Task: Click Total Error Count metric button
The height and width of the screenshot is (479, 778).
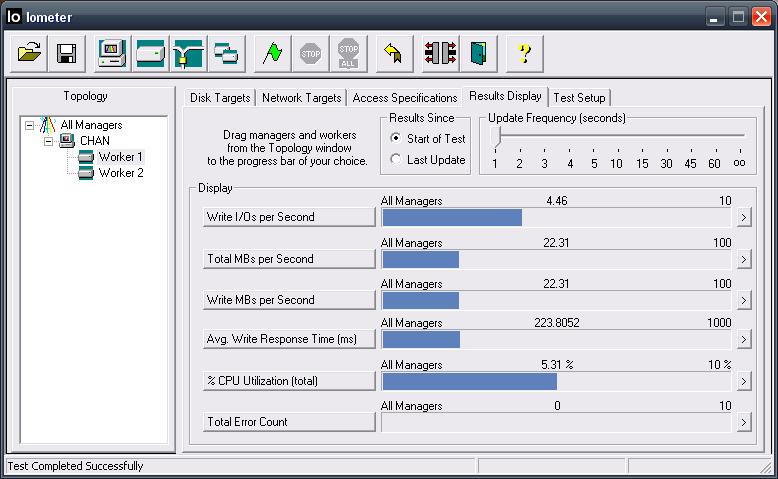Action: coord(289,422)
